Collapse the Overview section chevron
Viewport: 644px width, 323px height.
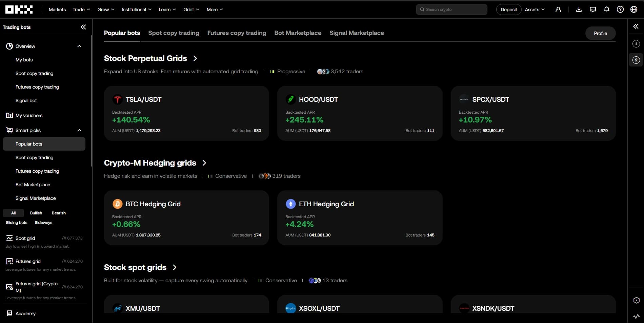(79, 46)
